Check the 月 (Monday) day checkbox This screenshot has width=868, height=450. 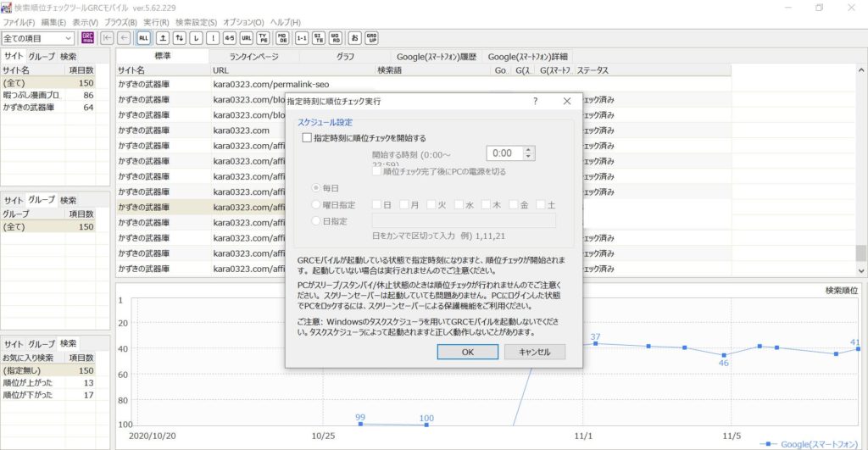pyautogui.click(x=404, y=205)
